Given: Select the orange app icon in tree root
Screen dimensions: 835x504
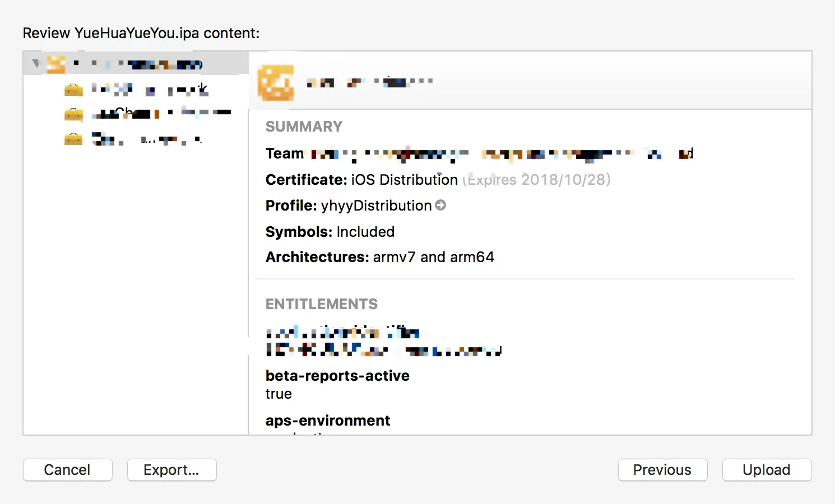Looking at the screenshot, I should [55, 64].
